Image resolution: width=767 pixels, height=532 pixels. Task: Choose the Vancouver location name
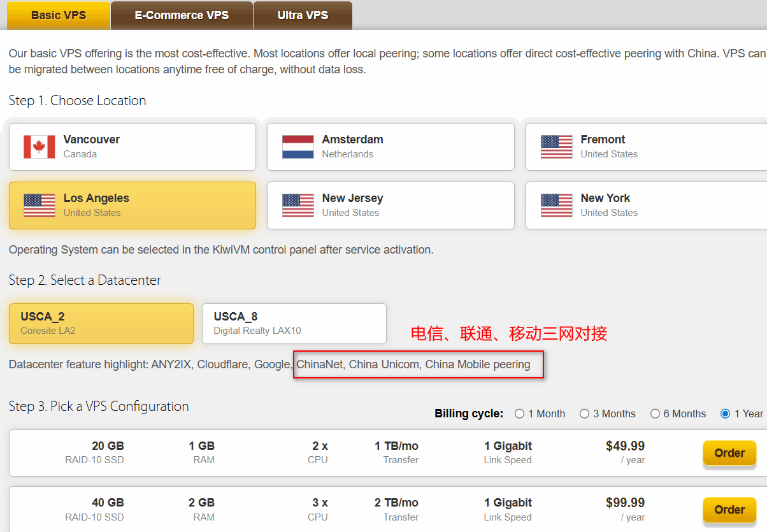[x=92, y=140]
